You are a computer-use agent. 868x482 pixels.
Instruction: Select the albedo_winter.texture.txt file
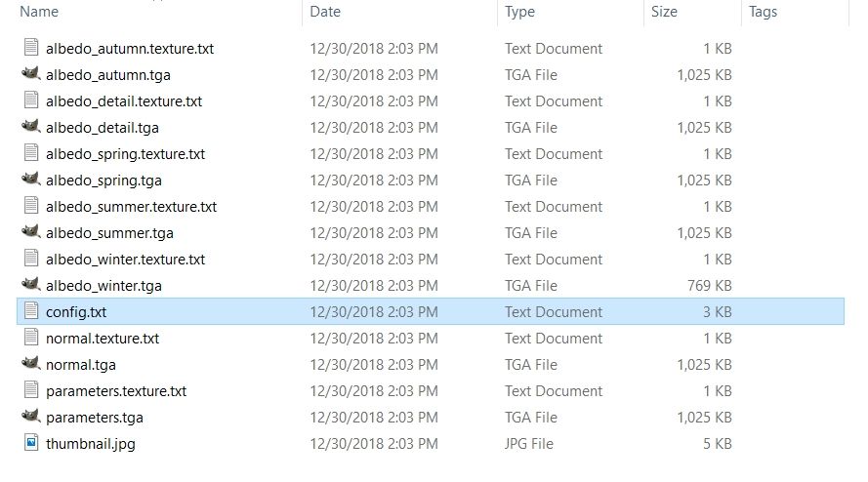[x=125, y=260]
